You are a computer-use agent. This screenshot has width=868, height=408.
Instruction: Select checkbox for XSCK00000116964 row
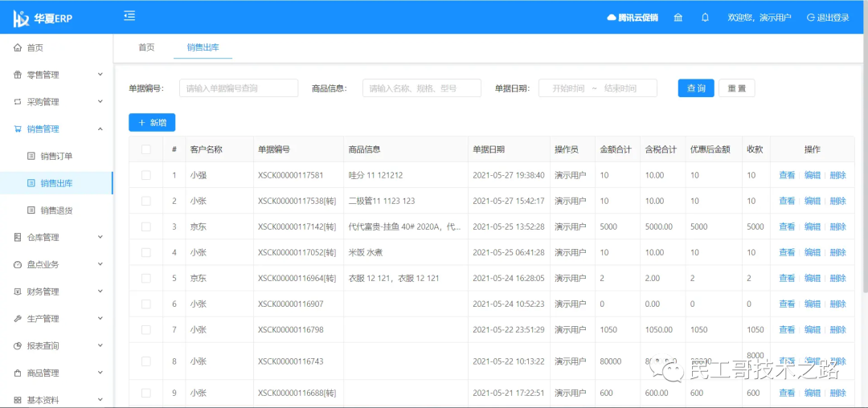(x=146, y=278)
